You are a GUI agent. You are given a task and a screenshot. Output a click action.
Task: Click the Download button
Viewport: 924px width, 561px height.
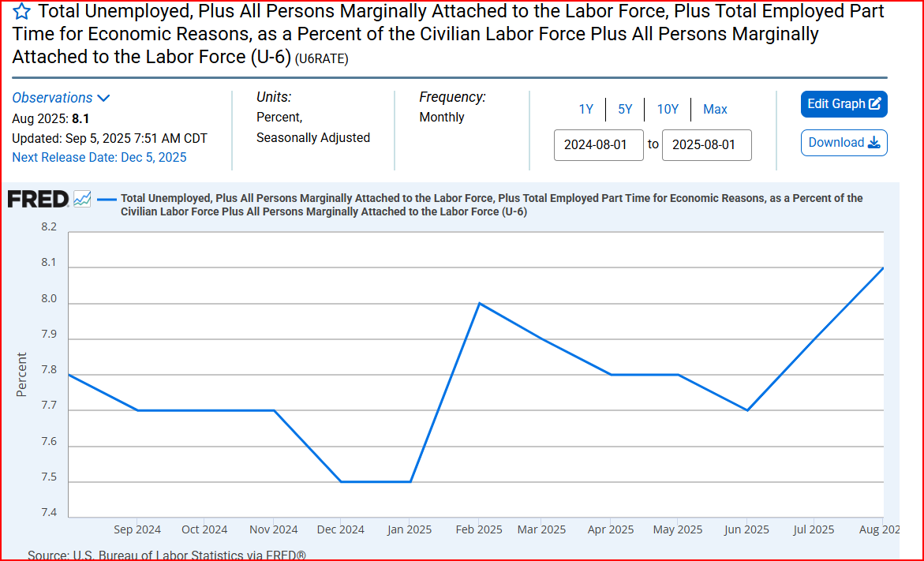point(844,143)
